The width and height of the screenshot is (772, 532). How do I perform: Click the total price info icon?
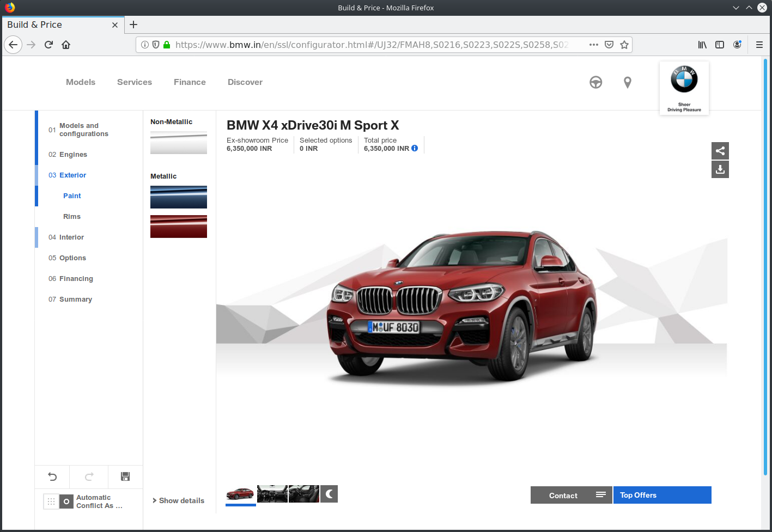pos(415,148)
